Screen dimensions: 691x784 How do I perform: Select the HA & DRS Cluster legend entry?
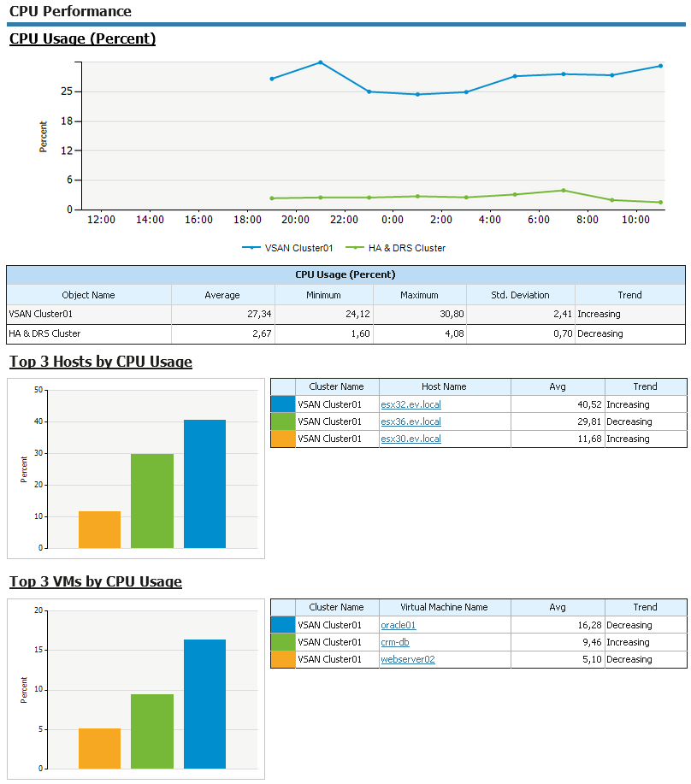click(395, 248)
